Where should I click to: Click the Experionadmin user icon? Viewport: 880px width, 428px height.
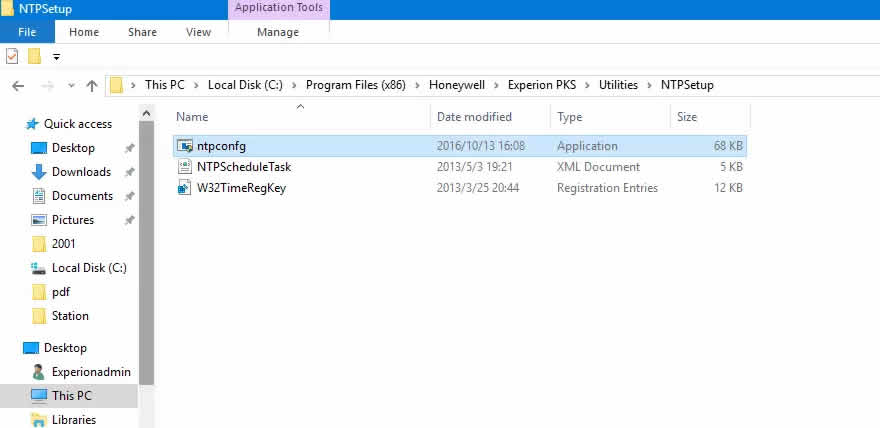click(39, 372)
